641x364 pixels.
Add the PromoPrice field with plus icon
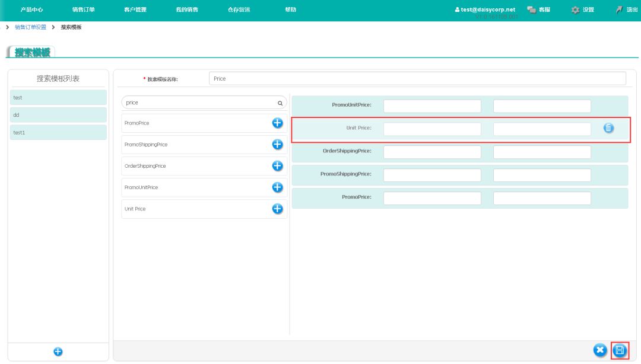(277, 123)
